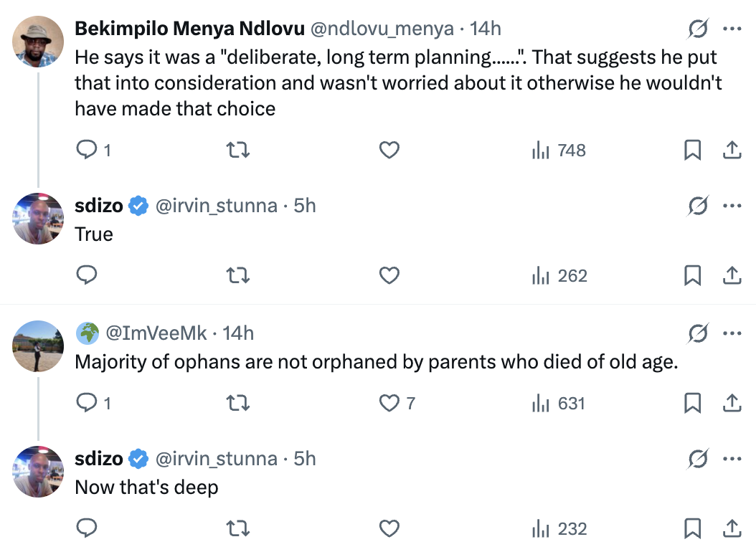The height and width of the screenshot is (552, 756).
Task: Like sdizo's "True" reply
Action: coord(389,276)
